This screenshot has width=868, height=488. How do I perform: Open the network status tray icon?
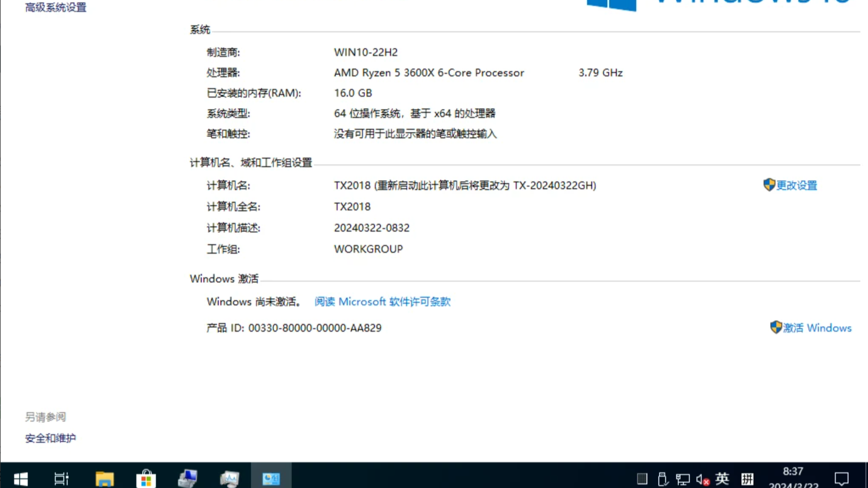pos(682,478)
